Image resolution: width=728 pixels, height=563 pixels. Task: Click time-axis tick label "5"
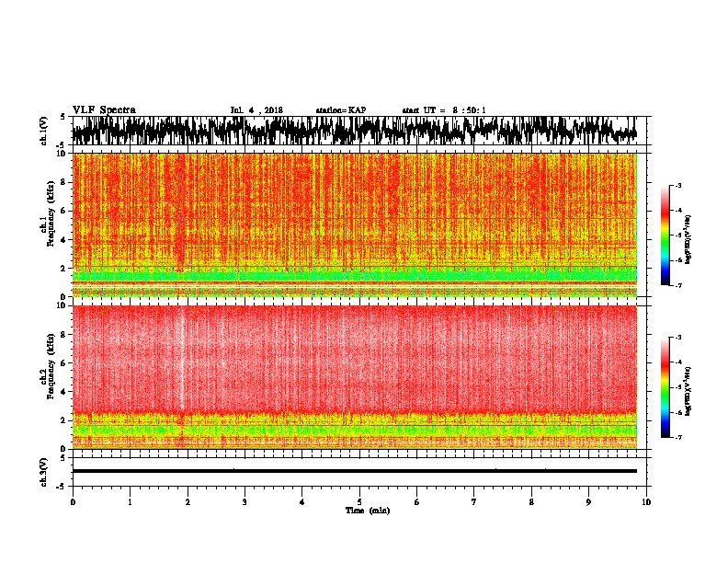point(359,502)
